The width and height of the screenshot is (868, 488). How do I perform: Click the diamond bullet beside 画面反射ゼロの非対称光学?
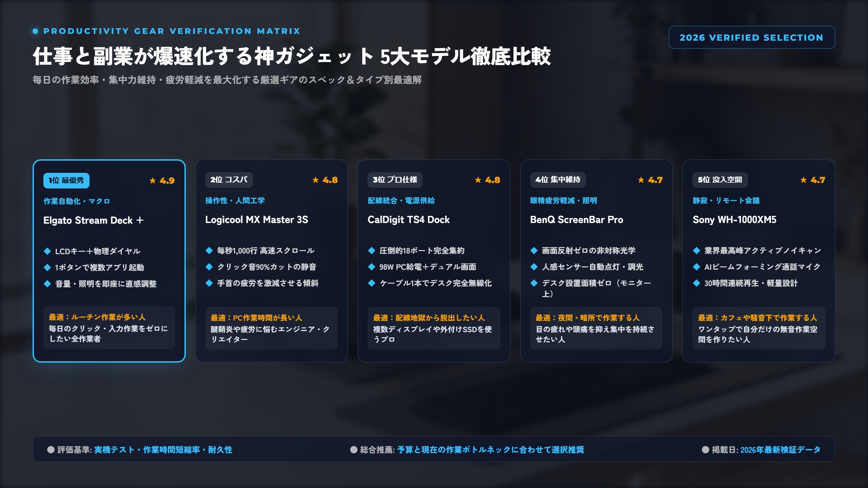point(534,250)
